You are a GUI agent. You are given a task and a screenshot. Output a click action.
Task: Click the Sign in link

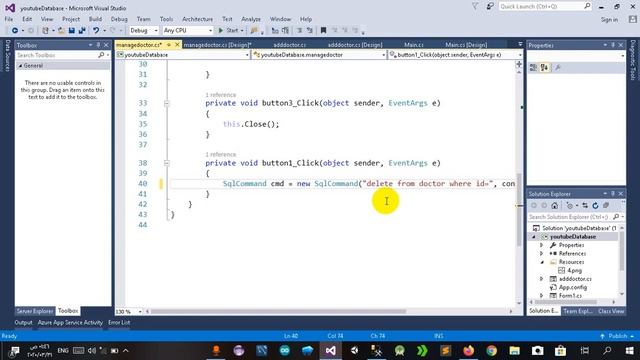[609, 20]
